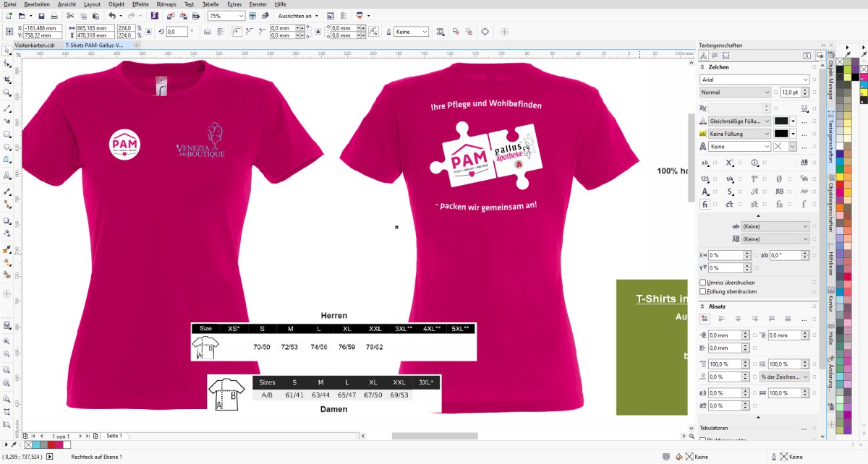Viewport: 868px width, 464px height.
Task: Toggle the superscript X² text option
Action: pos(730,163)
